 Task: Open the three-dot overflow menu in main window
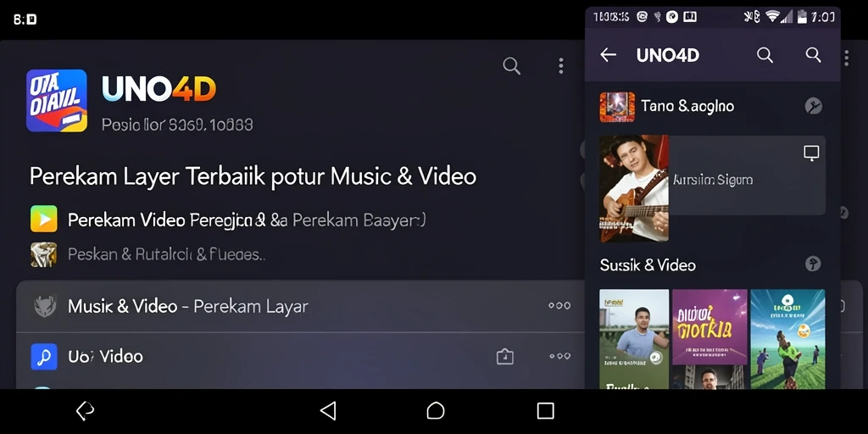point(561,66)
